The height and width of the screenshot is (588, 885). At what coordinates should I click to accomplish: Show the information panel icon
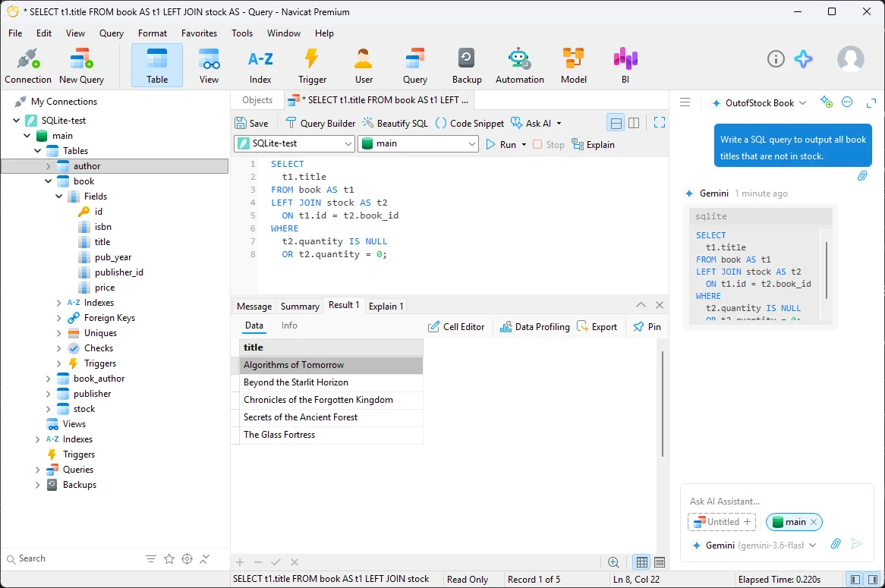click(x=776, y=58)
